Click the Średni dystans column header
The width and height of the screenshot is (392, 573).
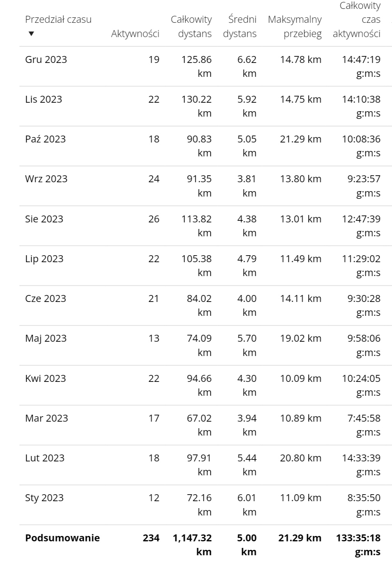(x=240, y=26)
